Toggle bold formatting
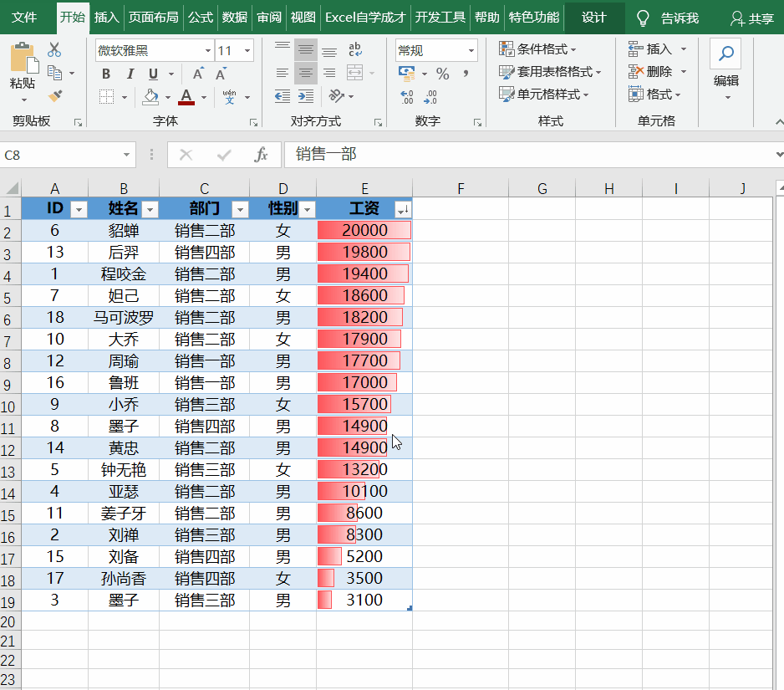 click(x=105, y=74)
